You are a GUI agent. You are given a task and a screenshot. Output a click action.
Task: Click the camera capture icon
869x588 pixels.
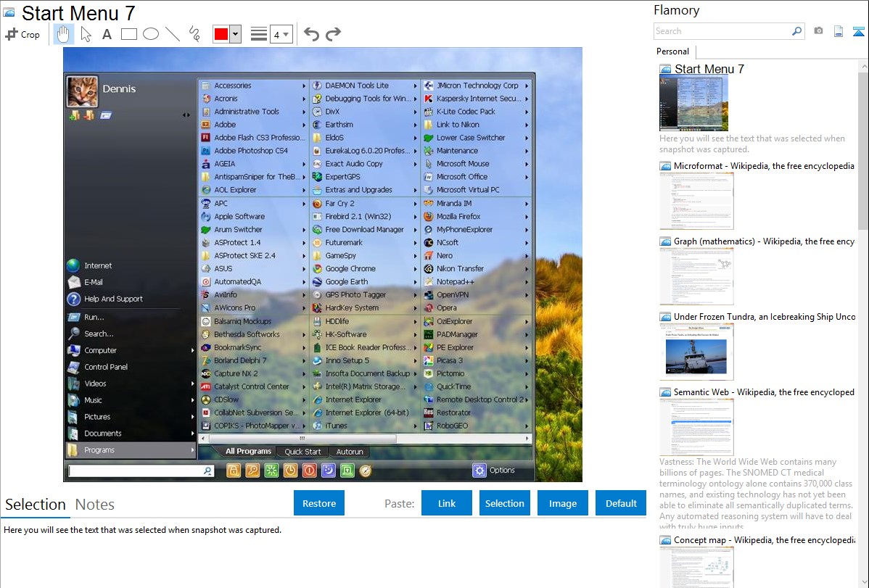coord(818,31)
